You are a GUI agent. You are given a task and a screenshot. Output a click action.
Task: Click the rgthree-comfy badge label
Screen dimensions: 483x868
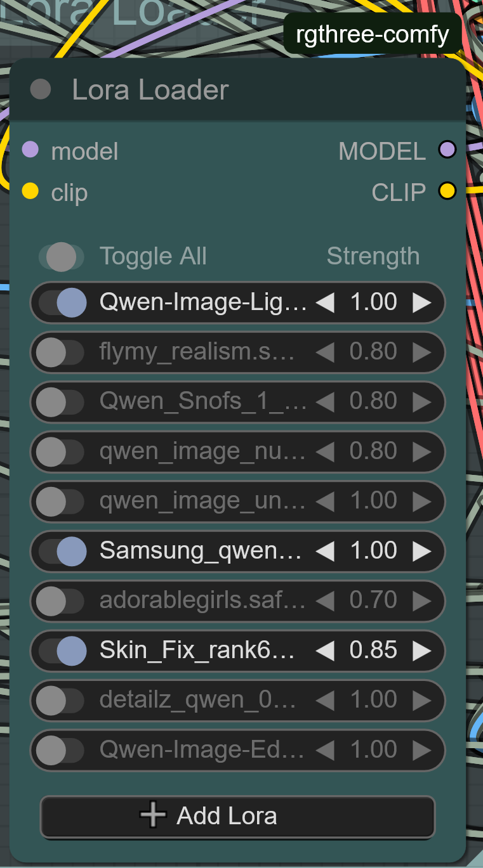pos(373,34)
